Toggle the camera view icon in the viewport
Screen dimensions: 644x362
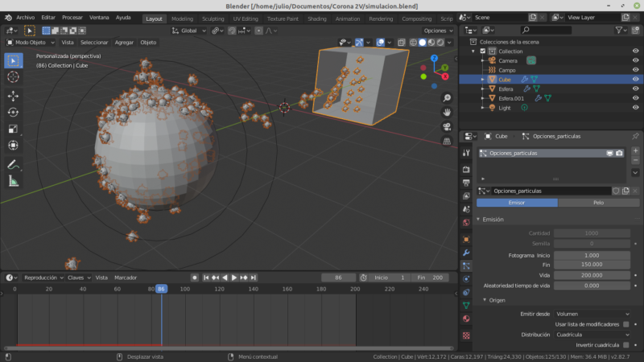(447, 127)
